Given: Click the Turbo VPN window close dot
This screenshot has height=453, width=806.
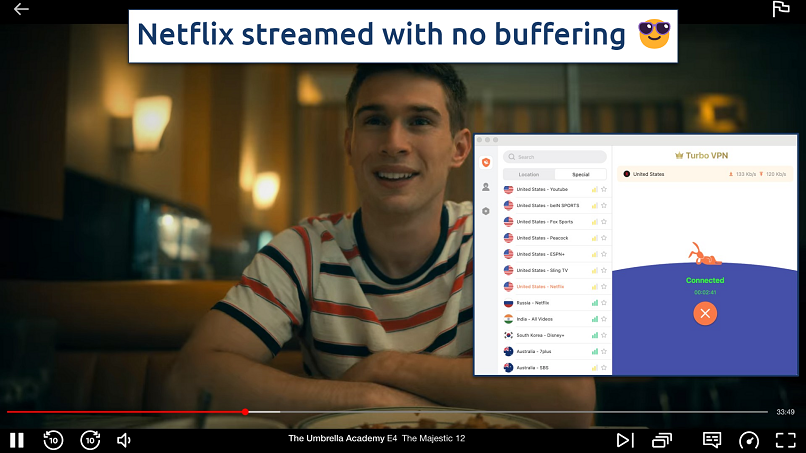Looking at the screenshot, I should click(480, 140).
